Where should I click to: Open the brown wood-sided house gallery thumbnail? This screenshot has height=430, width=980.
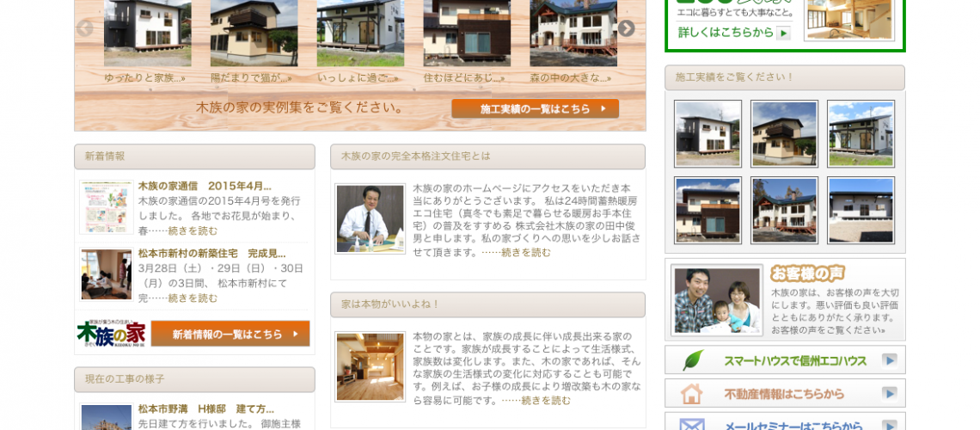coord(707,211)
